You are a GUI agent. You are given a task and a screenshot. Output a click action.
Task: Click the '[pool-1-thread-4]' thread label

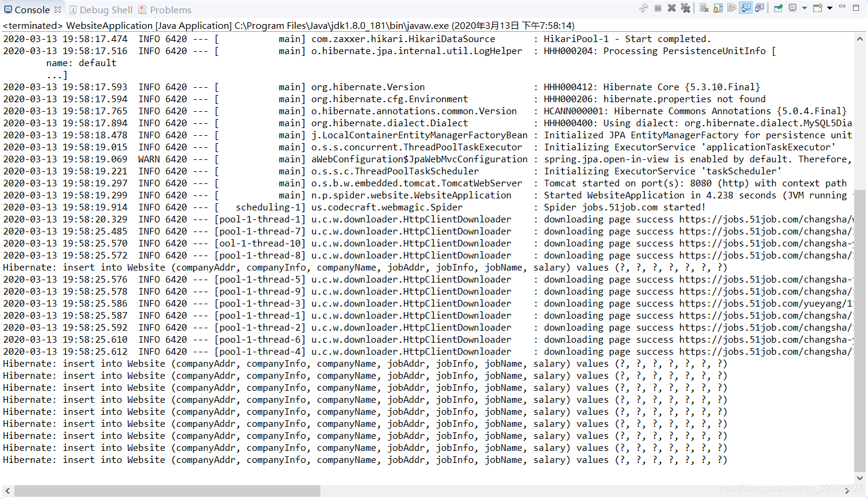260,351
